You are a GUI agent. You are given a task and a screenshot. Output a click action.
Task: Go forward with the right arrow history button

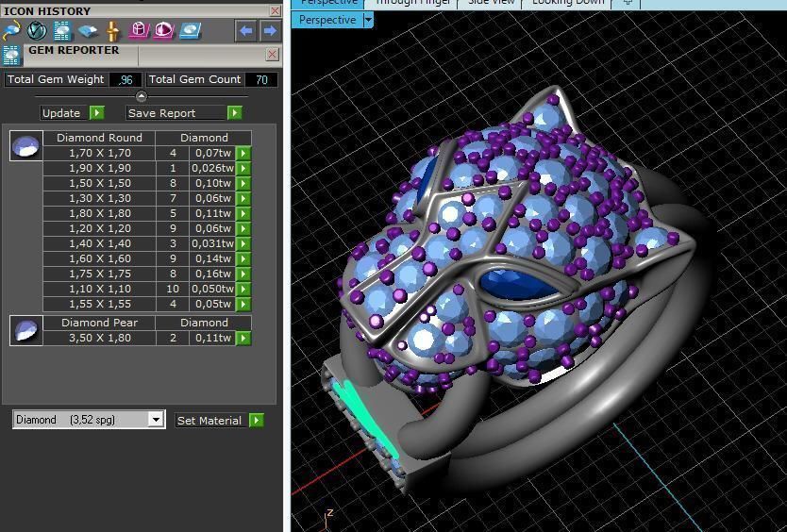click(x=269, y=31)
